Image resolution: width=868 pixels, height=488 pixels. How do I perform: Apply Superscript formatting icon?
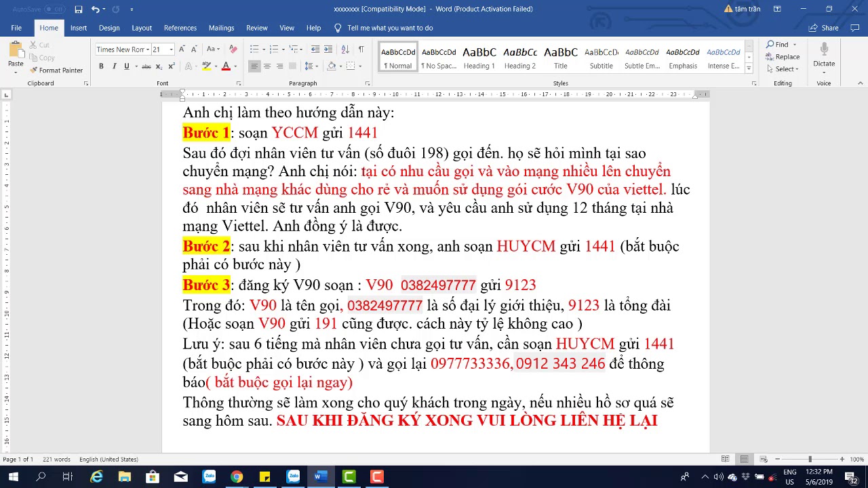coord(171,66)
